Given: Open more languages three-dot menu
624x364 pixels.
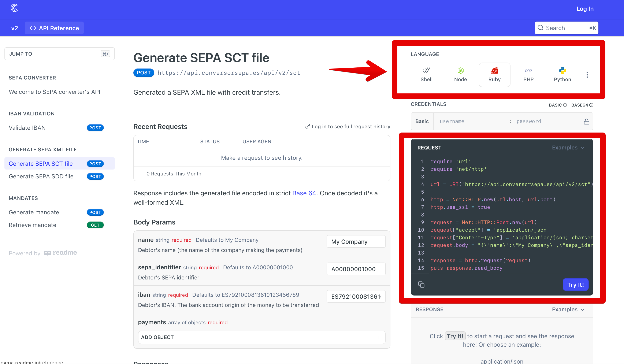Looking at the screenshot, I should (x=587, y=75).
